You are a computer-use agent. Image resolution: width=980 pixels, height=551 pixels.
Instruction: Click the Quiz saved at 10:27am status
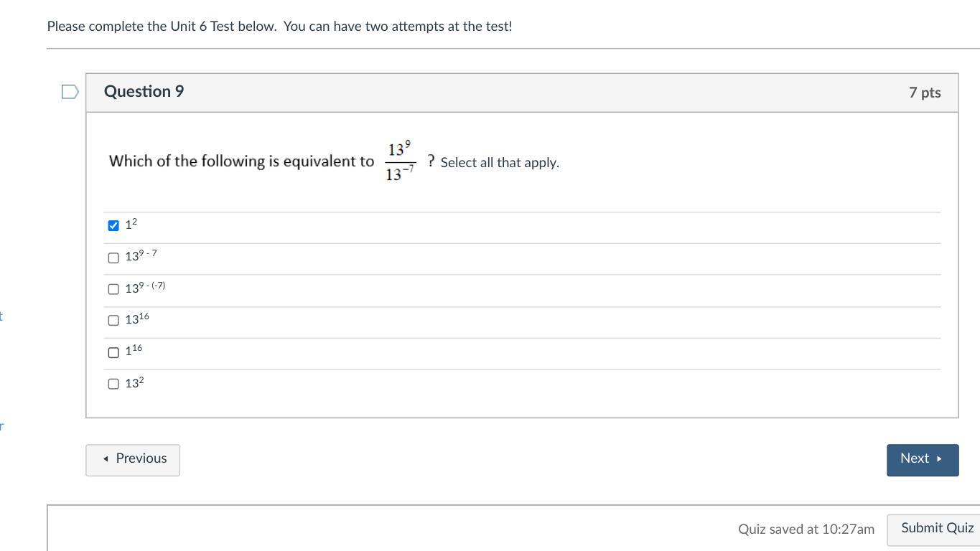(x=806, y=529)
